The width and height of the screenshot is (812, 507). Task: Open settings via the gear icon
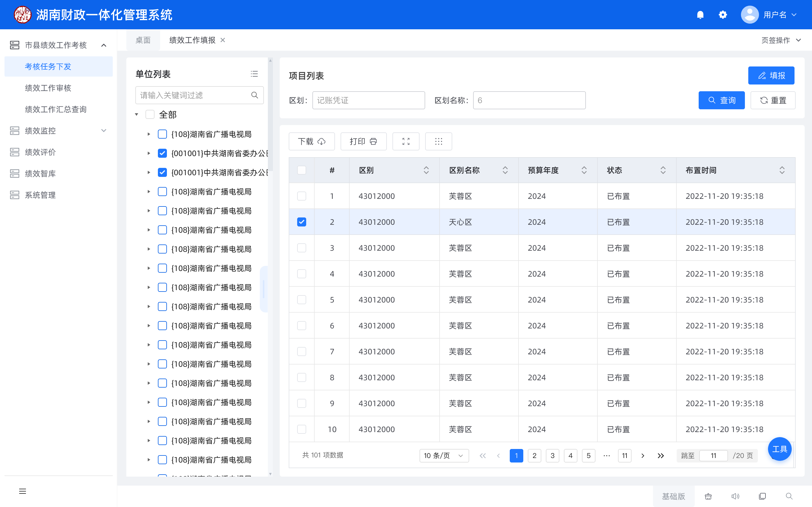[x=723, y=15]
